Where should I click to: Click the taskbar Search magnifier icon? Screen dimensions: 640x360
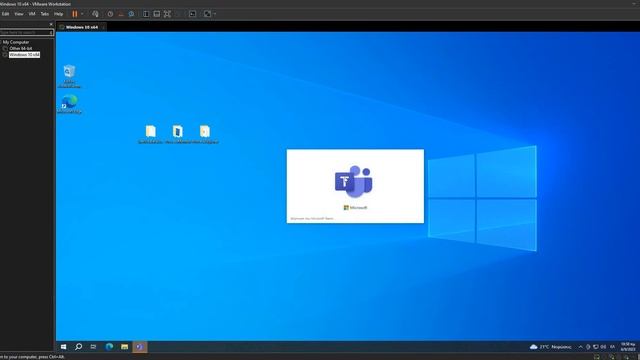78,347
